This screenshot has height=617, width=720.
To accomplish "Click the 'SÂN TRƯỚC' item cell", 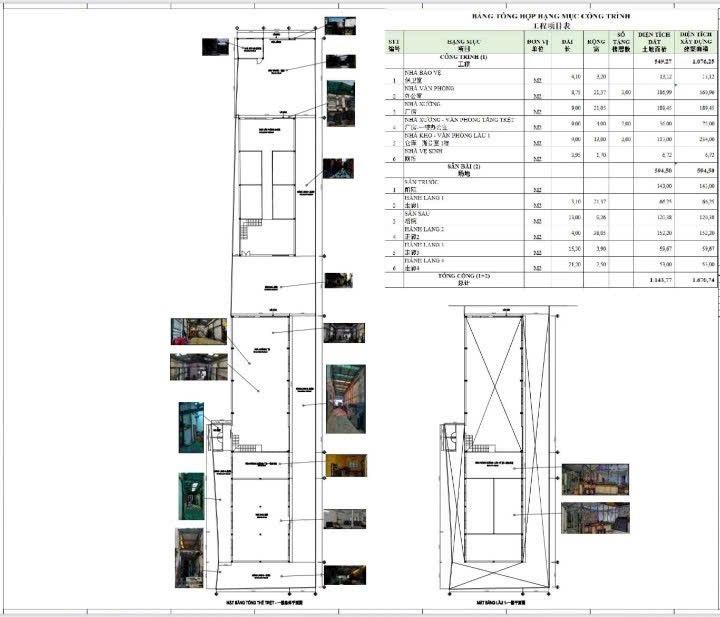I will point(464,185).
